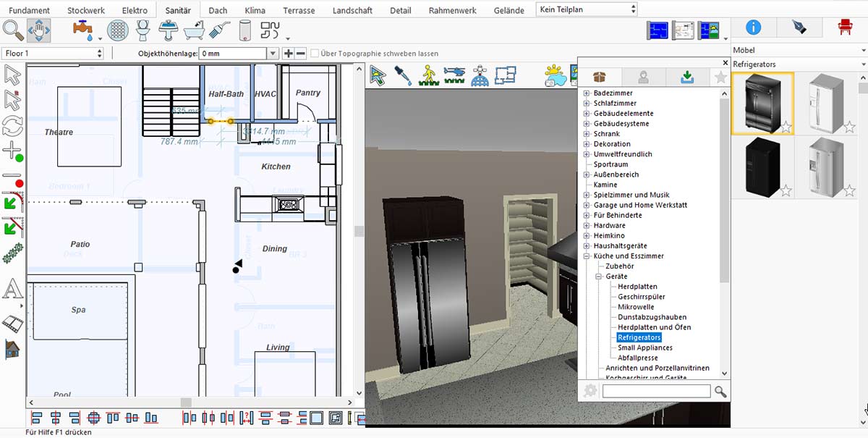Open the box library category tab
The image size is (868, 438).
(598, 77)
